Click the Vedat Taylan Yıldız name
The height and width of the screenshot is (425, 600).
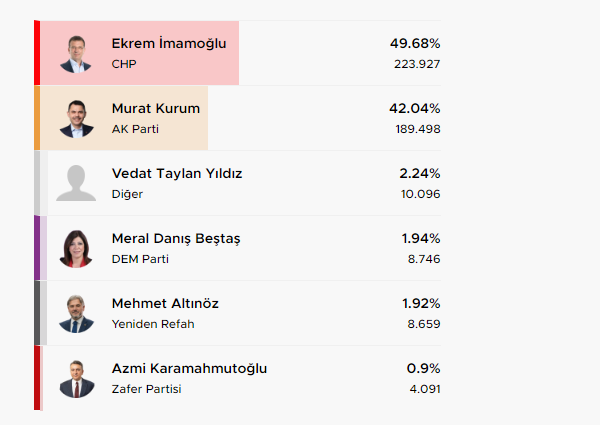(177, 174)
